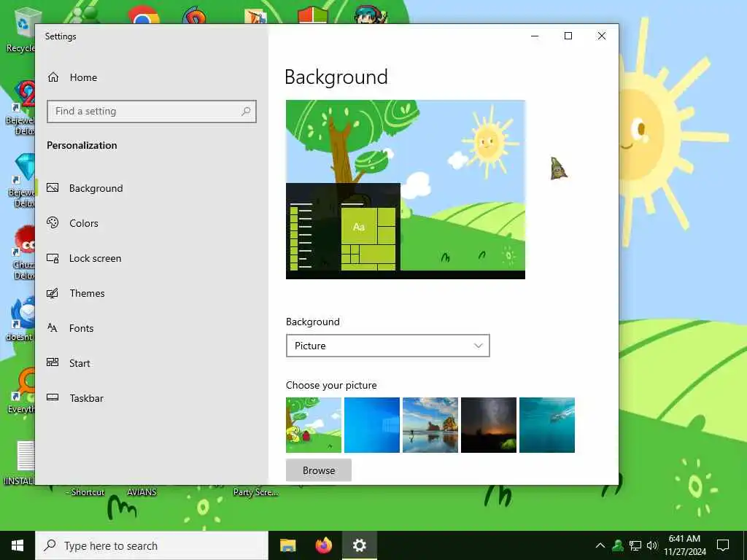Select the blue Windows logo picture thumbnail
Screen dimensions: 747x560
(x=371, y=425)
